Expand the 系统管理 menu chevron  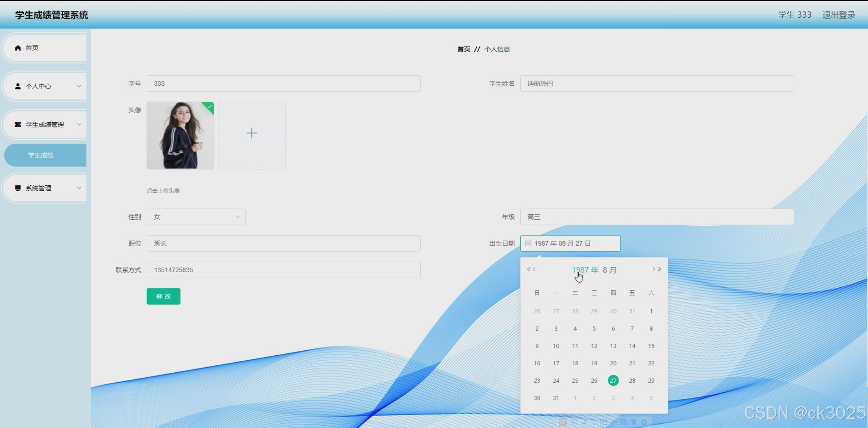[x=79, y=188]
